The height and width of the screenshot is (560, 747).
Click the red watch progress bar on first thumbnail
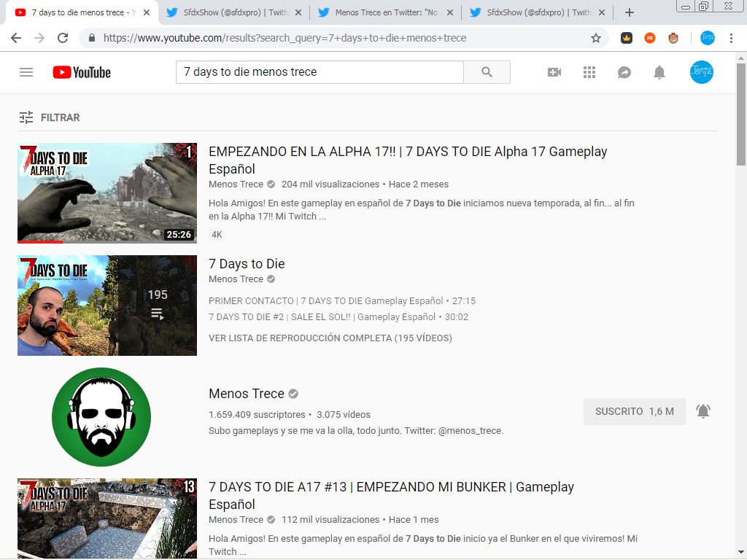tap(40, 242)
